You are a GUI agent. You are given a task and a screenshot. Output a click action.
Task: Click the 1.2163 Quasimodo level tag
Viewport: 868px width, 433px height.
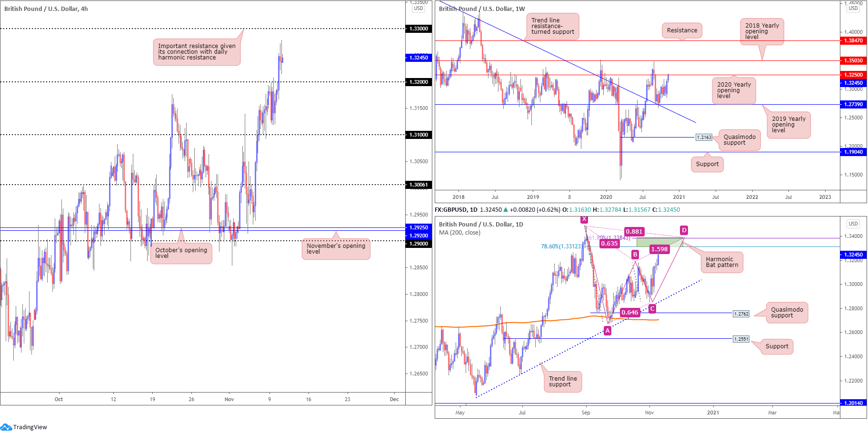(704, 138)
